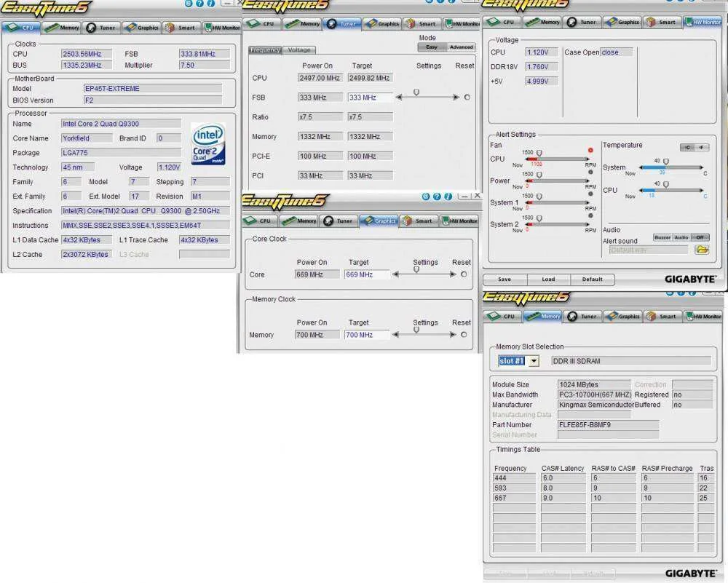Increase Core clock with right arrow

point(453,274)
